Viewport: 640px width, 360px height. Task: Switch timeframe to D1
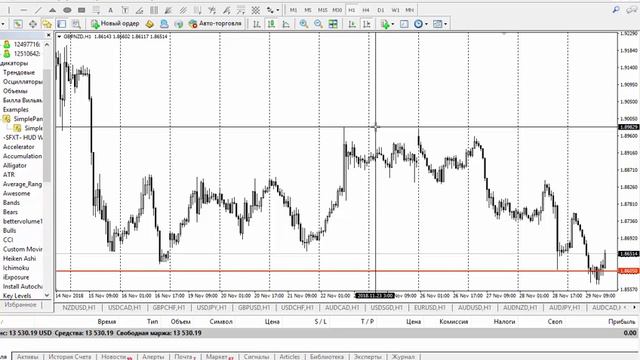point(380,10)
